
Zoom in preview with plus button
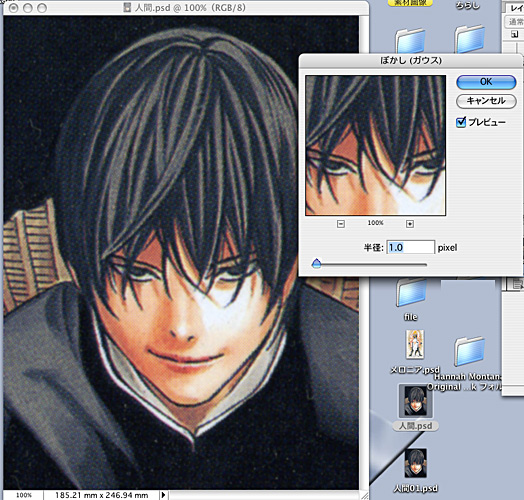click(x=410, y=224)
